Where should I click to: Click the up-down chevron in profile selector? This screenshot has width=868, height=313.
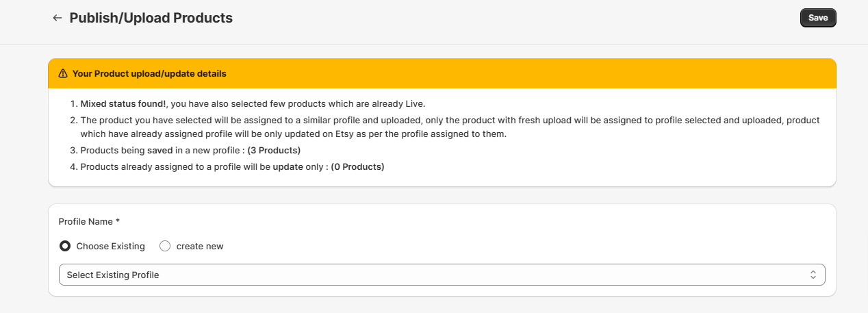point(813,275)
